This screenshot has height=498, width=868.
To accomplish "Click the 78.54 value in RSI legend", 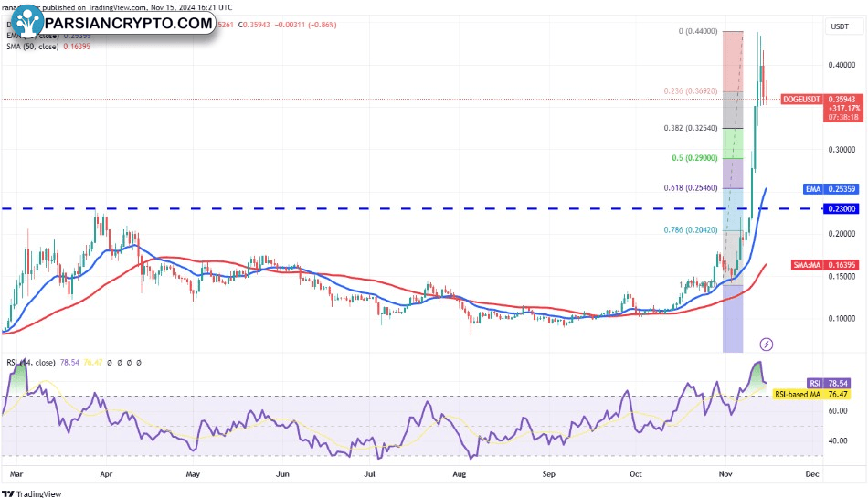I will tap(69, 363).
